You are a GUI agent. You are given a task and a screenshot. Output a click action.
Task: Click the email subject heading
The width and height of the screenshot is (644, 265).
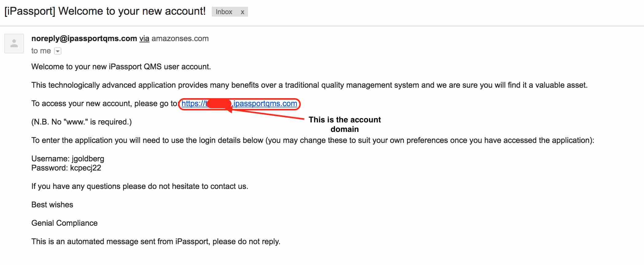[x=105, y=11]
